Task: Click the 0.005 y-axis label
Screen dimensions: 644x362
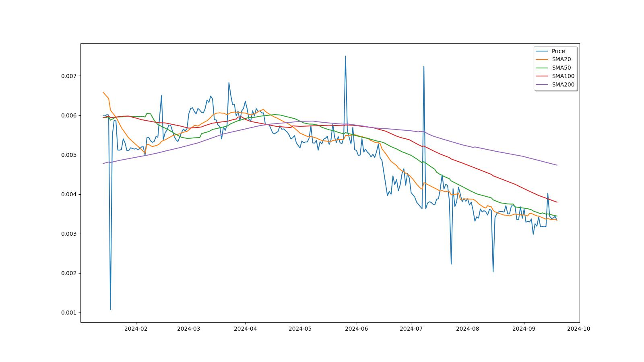Action: (69, 155)
